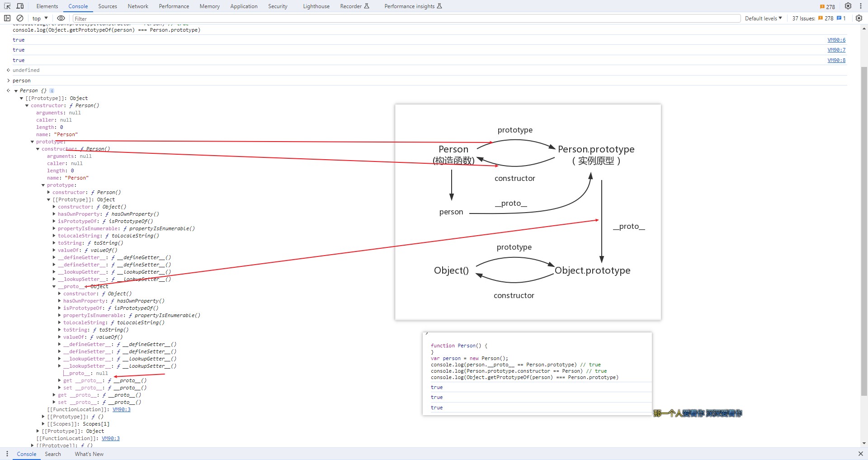Screen dimensions: 868x460
Task: Open the top JavaScript context dropdown
Action: coord(40,18)
